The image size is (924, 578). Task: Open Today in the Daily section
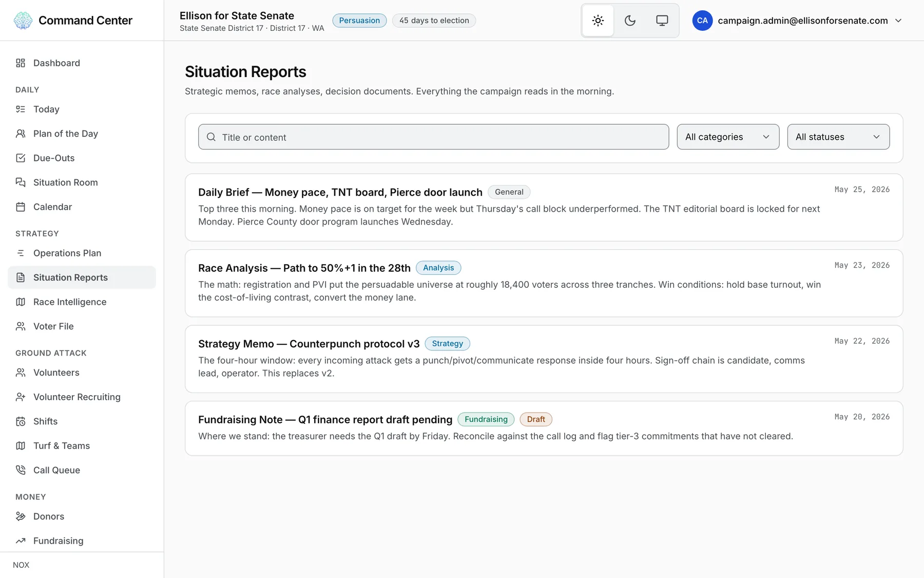coord(82,109)
